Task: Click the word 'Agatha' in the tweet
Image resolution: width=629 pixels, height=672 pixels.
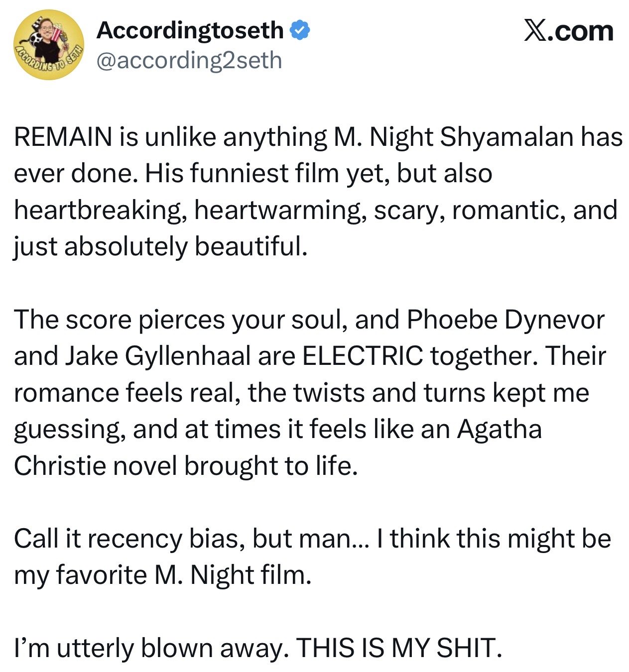Action: pos(500,429)
